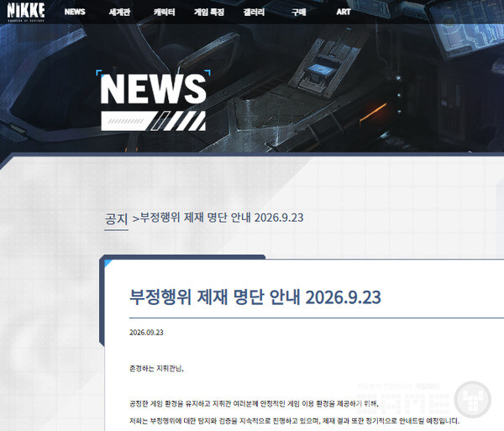Select the 캐릭터 navigation item
504x431 pixels.
[165, 13]
